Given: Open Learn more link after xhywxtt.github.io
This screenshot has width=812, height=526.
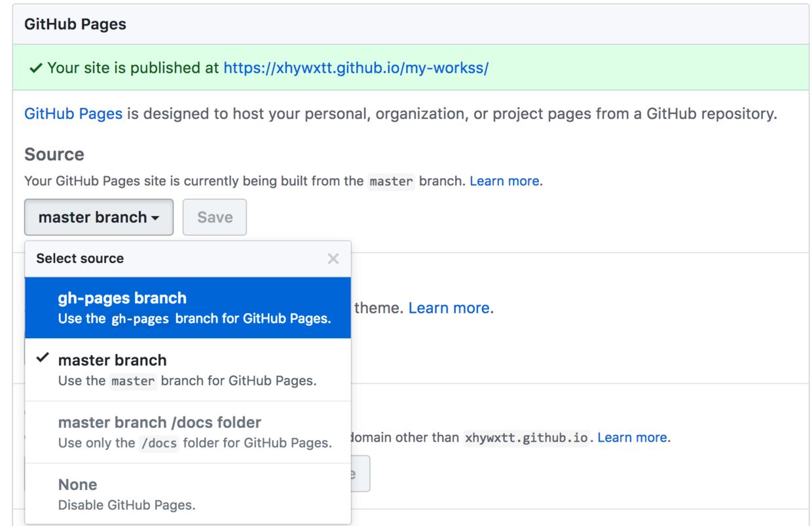Looking at the screenshot, I should click(633, 438).
